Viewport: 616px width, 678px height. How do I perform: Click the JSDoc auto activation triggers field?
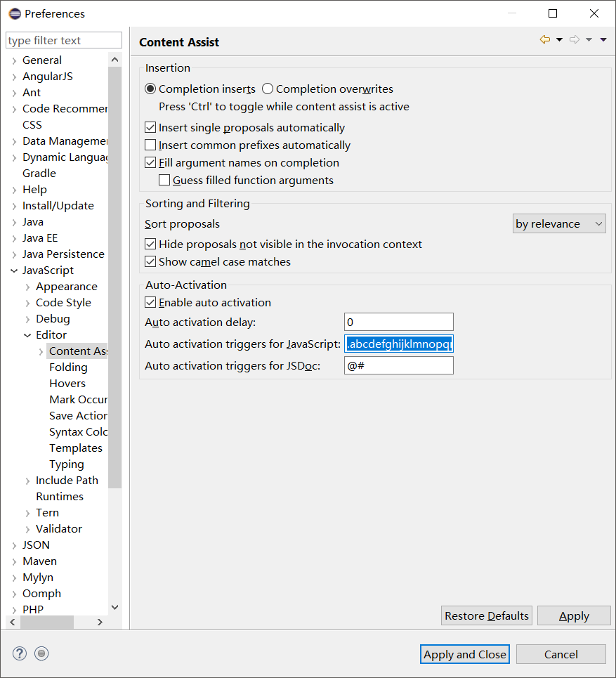pyautogui.click(x=398, y=365)
